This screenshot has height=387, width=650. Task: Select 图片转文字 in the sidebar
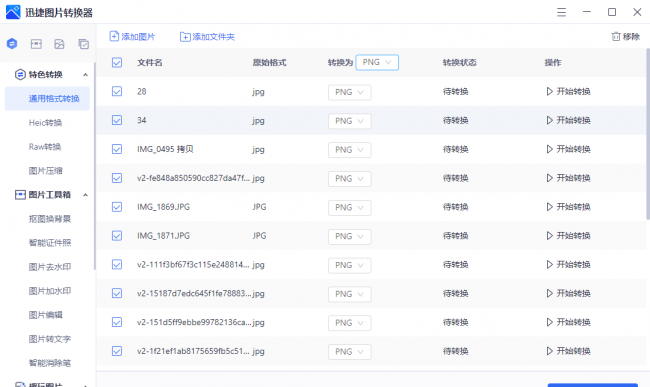tap(50, 339)
